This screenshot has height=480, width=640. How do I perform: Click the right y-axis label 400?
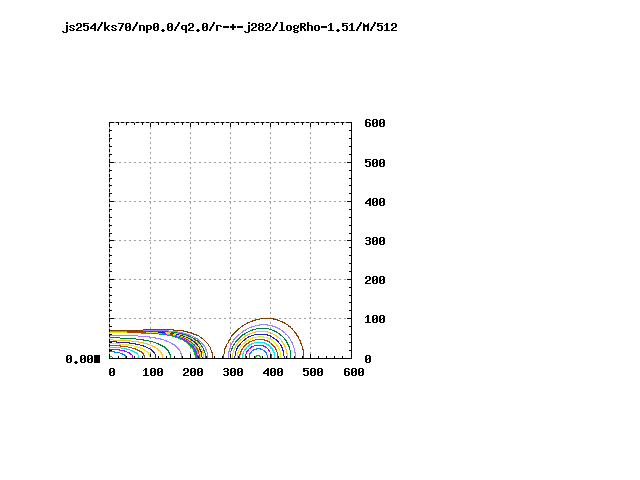tap(375, 202)
